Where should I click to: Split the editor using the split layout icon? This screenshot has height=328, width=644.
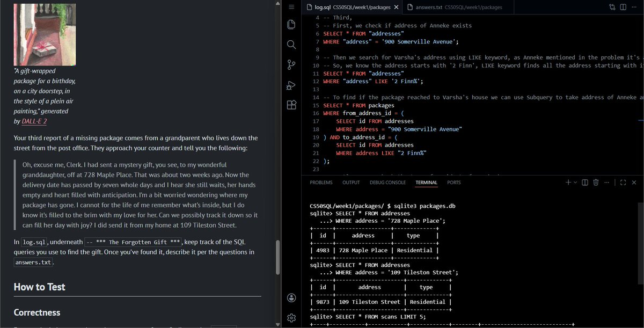tap(624, 7)
